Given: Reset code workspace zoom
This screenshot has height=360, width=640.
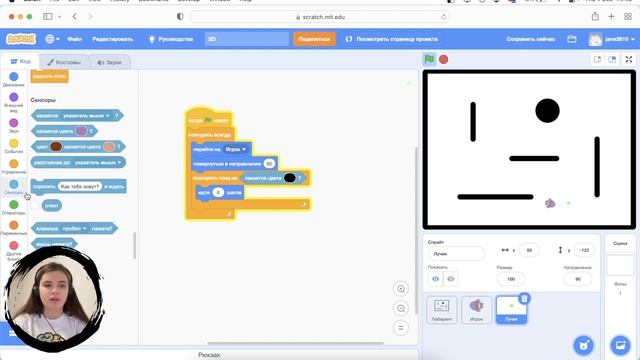Looking at the screenshot, I should [x=401, y=327].
